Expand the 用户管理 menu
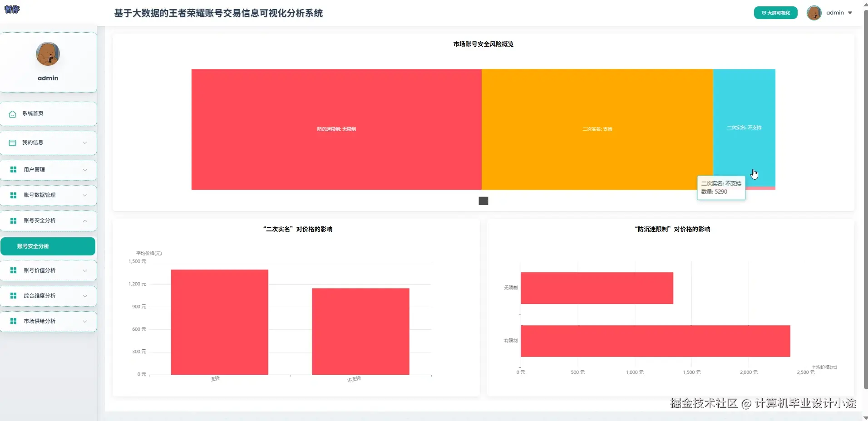The image size is (868, 421). click(48, 170)
